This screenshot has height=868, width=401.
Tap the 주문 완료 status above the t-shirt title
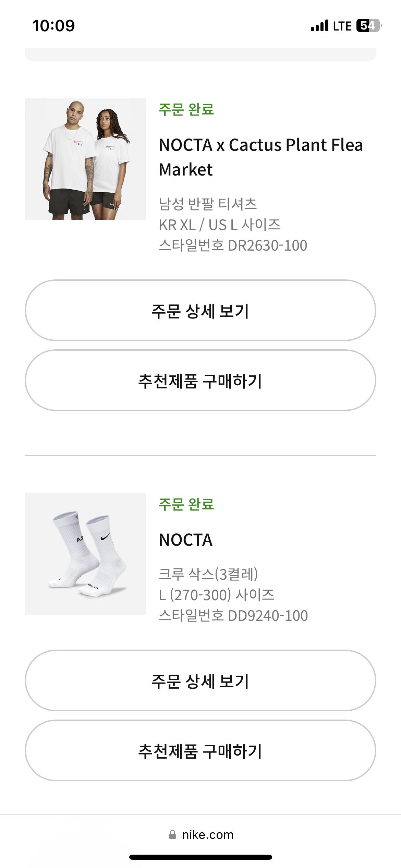tap(186, 110)
